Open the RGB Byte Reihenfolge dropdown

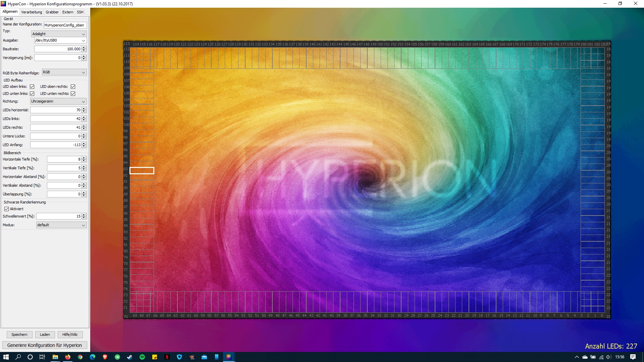click(x=64, y=72)
